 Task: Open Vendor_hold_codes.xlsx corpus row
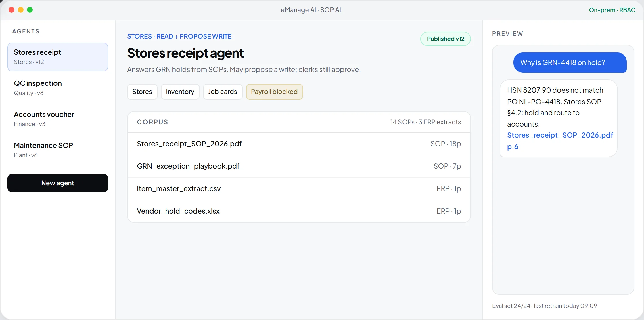[299, 211]
